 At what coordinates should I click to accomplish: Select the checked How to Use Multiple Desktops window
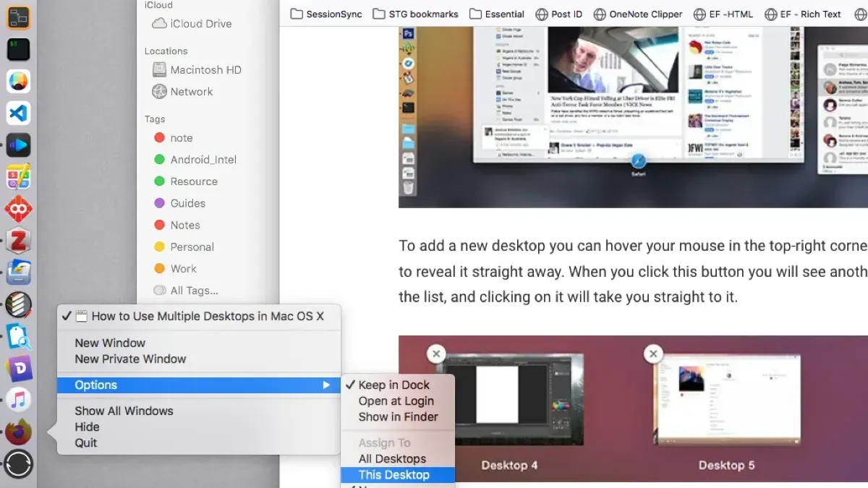[199, 316]
